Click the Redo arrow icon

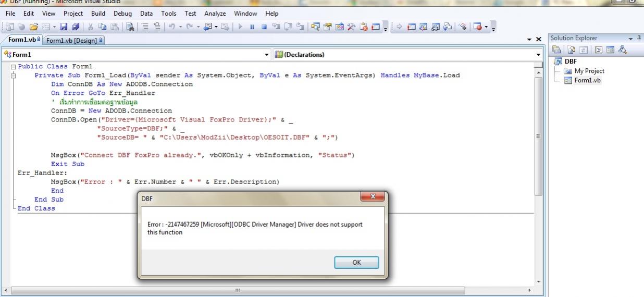(189, 26)
